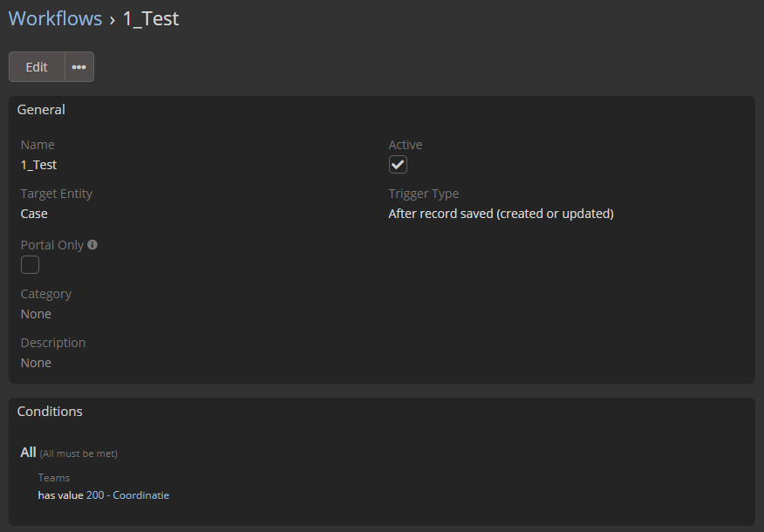Viewport: 764px width, 532px height.
Task: Click the Category None value
Action: point(36,314)
